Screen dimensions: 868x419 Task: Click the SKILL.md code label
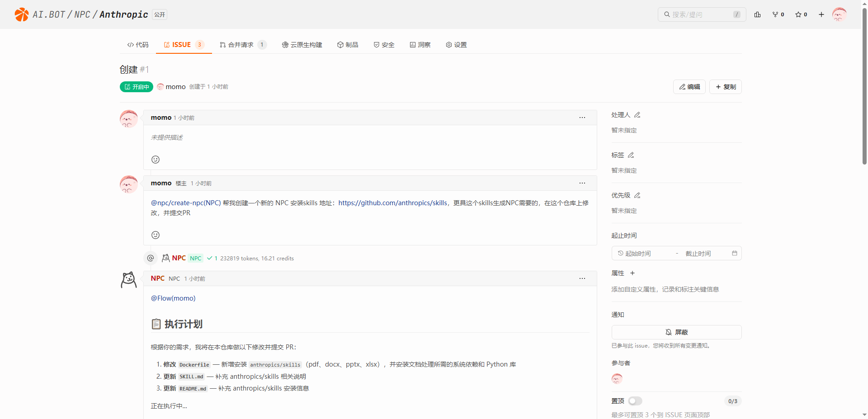coord(191,377)
